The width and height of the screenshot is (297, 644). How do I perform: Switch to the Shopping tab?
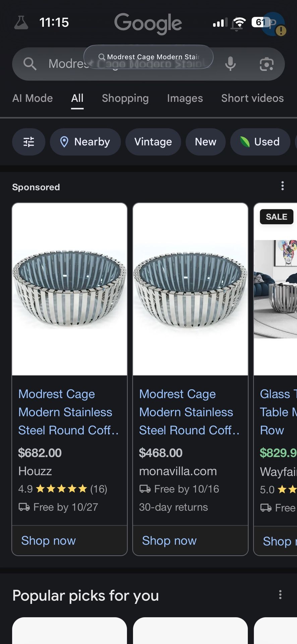(125, 98)
